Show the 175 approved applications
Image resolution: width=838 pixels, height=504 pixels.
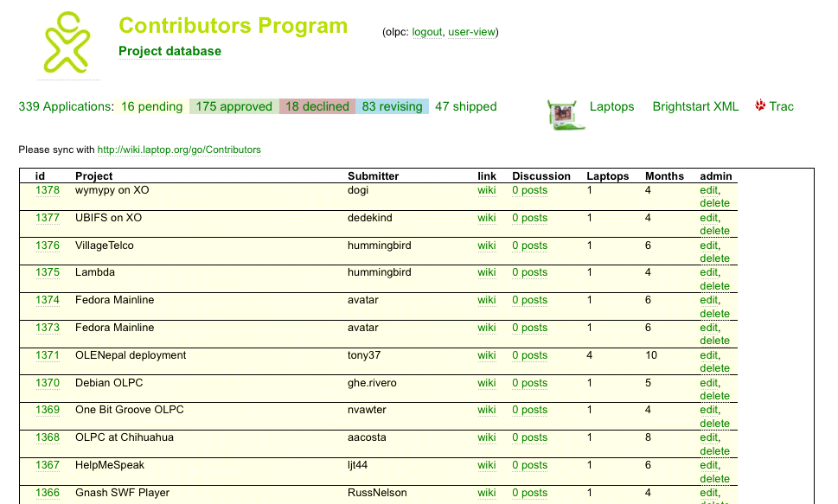(x=233, y=106)
